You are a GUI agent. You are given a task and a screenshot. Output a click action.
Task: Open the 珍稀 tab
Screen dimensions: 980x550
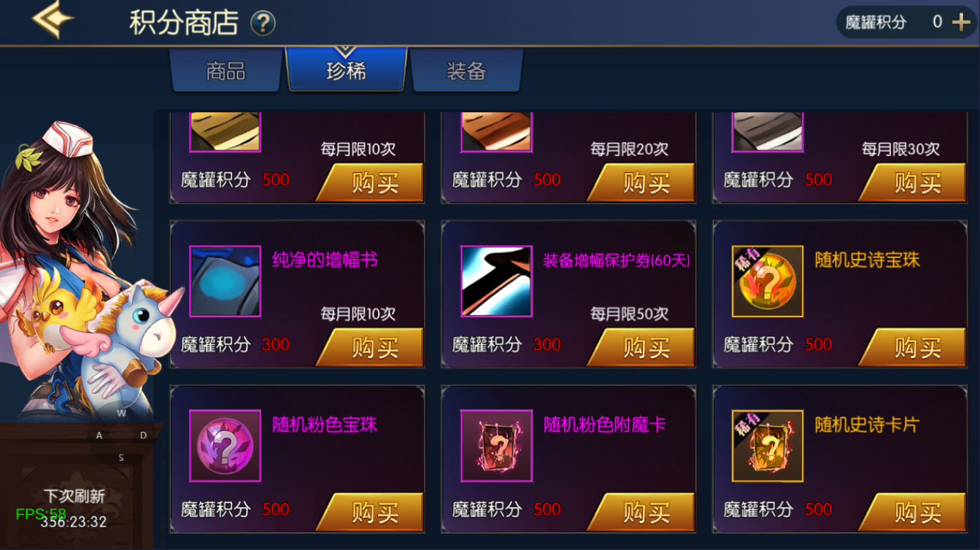pos(346,69)
